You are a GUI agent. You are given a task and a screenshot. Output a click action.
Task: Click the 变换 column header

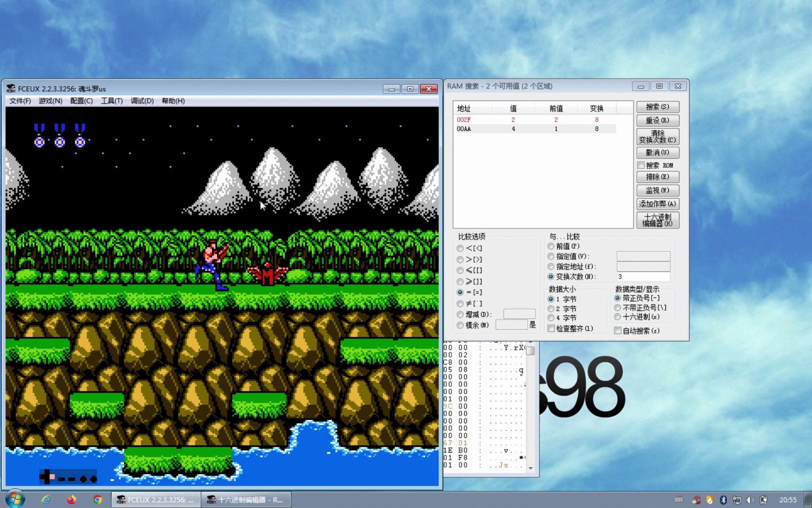(596, 109)
